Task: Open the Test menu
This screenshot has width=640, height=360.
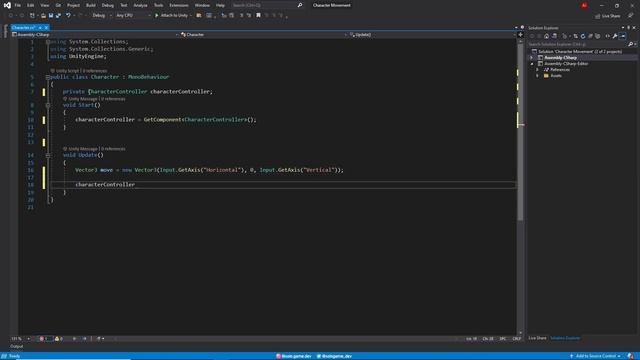Action: (124, 5)
